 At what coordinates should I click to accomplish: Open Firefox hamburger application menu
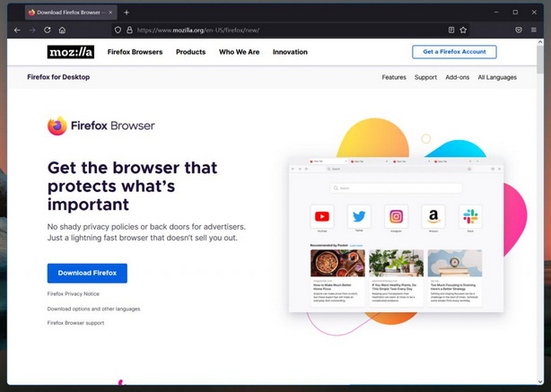[x=536, y=30]
